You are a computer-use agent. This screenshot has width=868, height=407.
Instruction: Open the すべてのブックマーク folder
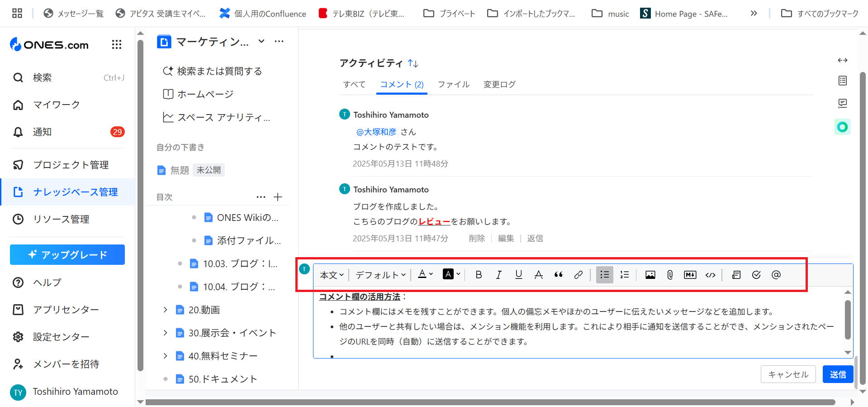820,14
